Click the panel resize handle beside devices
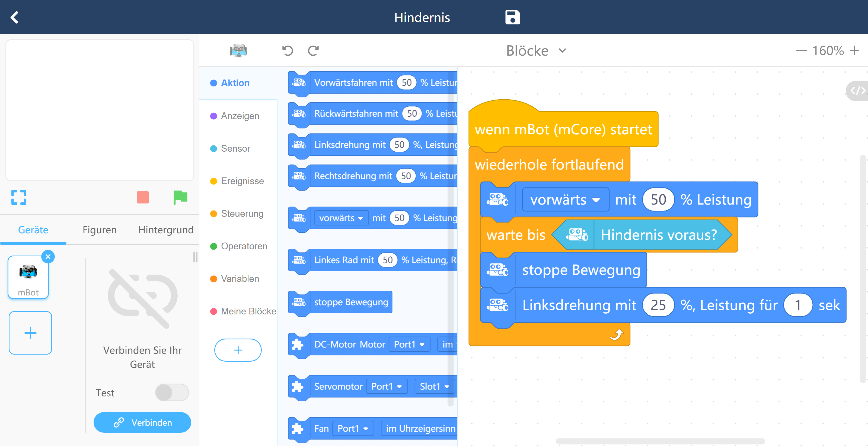Viewport: 868px width, 446px height. pos(195,257)
